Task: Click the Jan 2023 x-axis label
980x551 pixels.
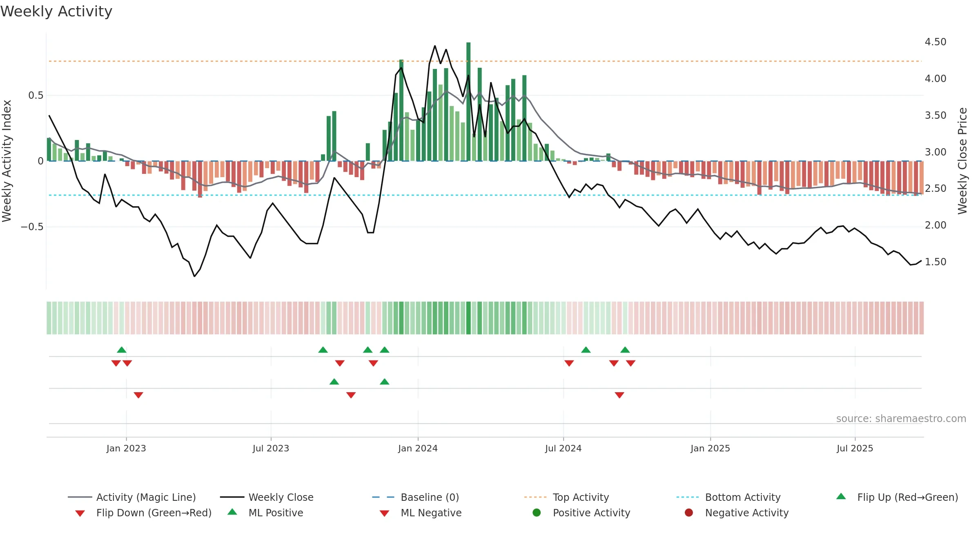Action: click(x=126, y=449)
